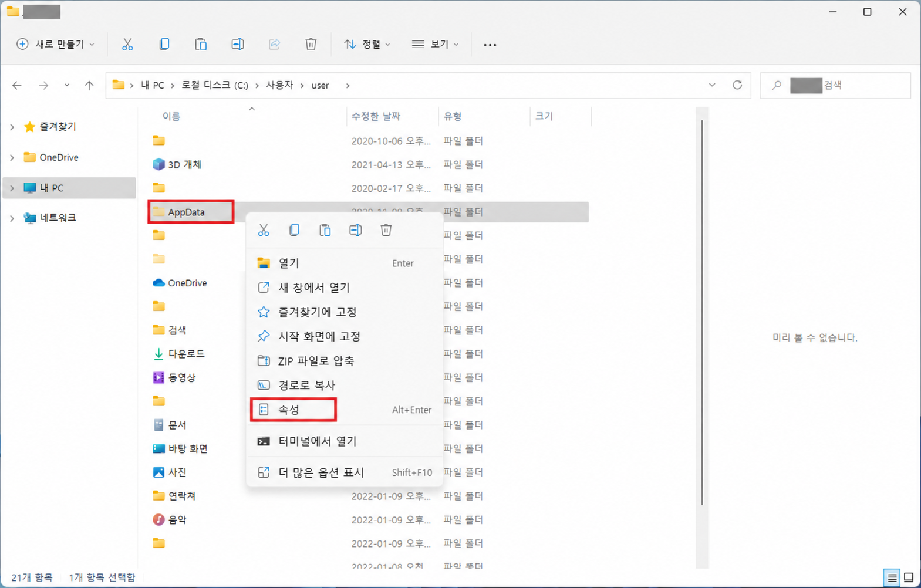
Task: Click 경로로 복사 in context menu
Action: (x=345, y=386)
